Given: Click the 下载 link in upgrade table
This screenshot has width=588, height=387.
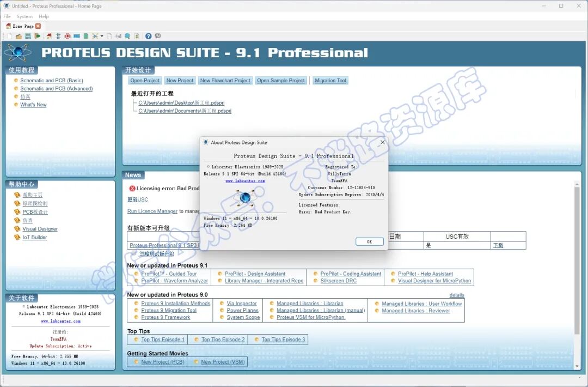Looking at the screenshot, I should 498,245.
